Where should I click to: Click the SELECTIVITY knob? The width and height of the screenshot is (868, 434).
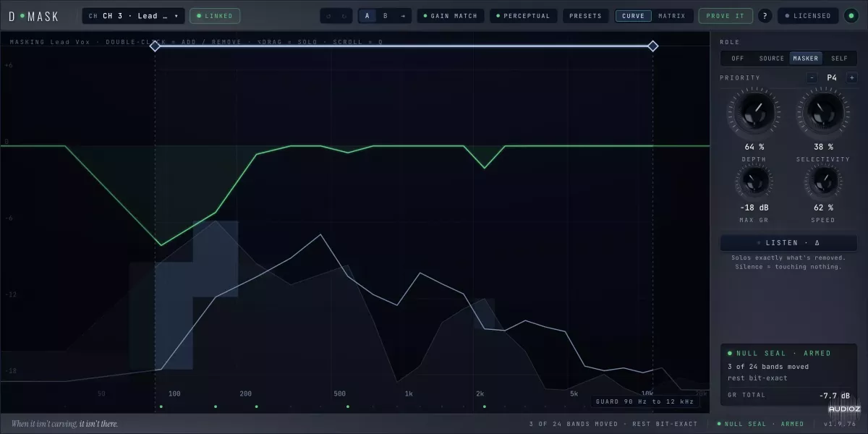(x=822, y=112)
